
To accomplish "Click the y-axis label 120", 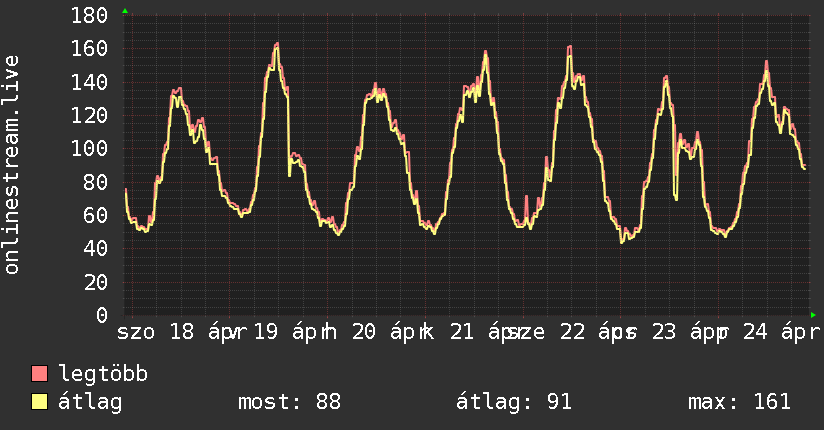I will (89, 115).
